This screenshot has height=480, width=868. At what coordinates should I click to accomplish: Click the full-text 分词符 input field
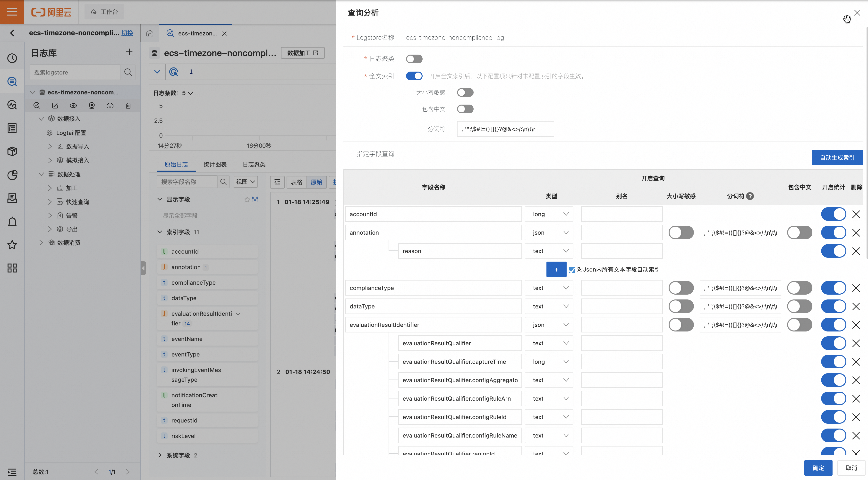pyautogui.click(x=505, y=129)
